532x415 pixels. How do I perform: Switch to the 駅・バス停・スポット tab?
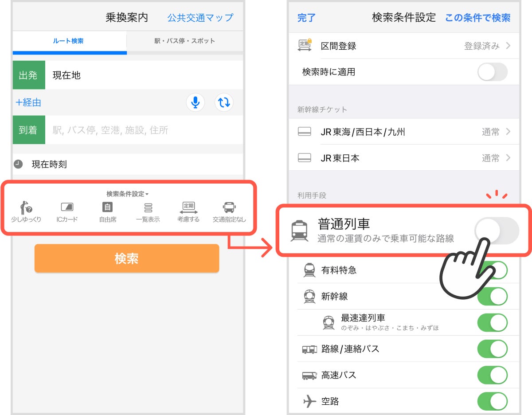click(185, 41)
